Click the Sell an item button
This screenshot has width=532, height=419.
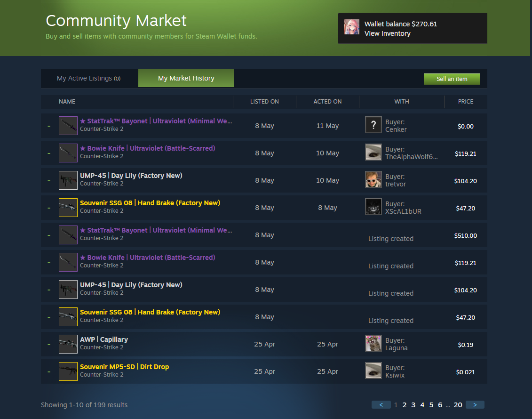pyautogui.click(x=452, y=79)
